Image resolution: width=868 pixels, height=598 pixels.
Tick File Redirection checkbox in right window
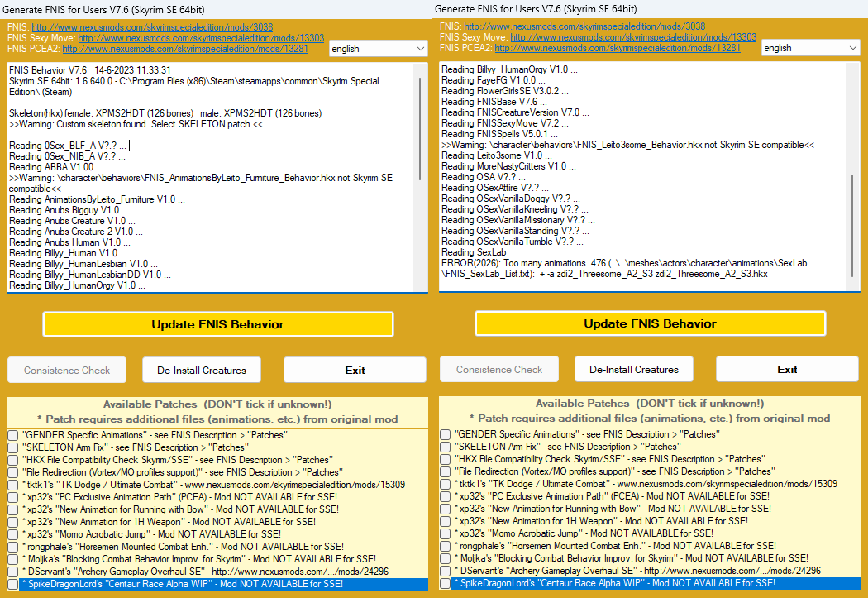(x=446, y=471)
